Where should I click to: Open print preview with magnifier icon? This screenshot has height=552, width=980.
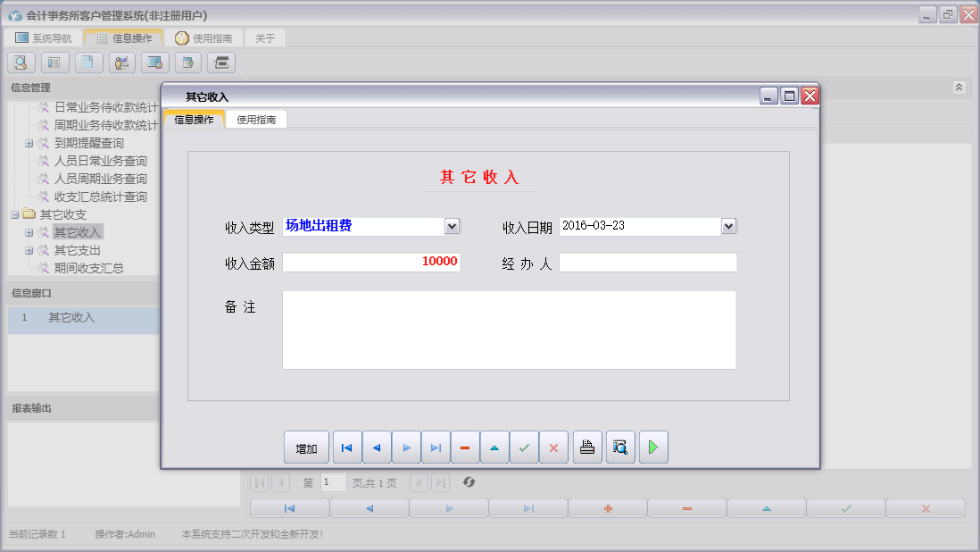click(620, 447)
